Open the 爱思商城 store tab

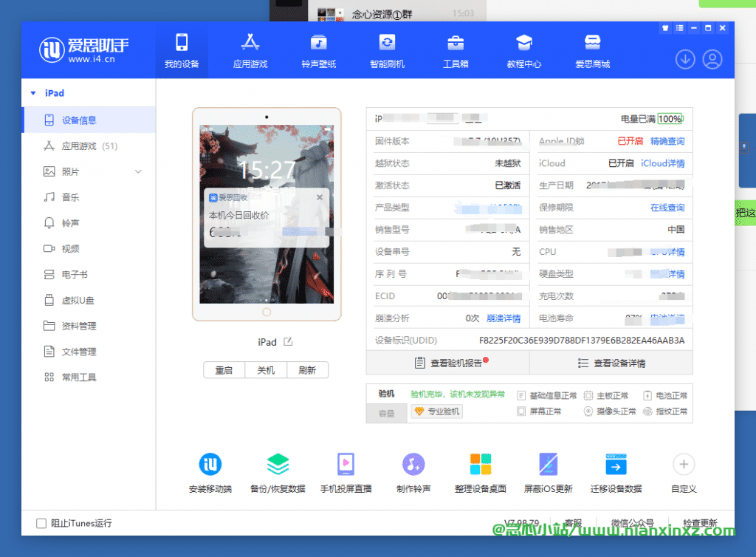tap(593, 51)
